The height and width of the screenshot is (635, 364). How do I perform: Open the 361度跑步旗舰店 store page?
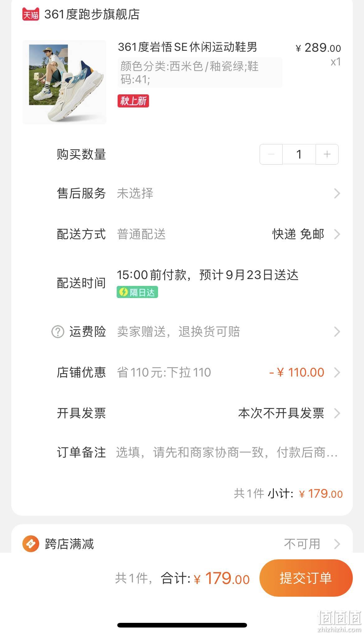(x=92, y=14)
